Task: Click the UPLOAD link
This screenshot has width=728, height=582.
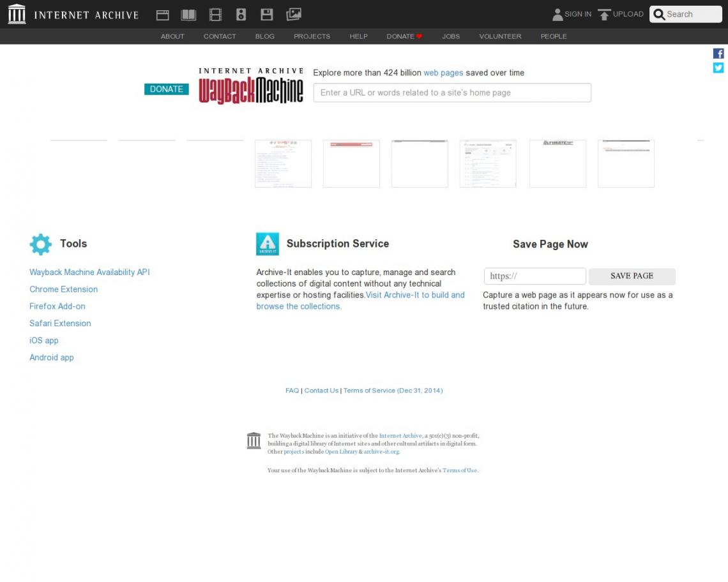Action: pos(628,15)
